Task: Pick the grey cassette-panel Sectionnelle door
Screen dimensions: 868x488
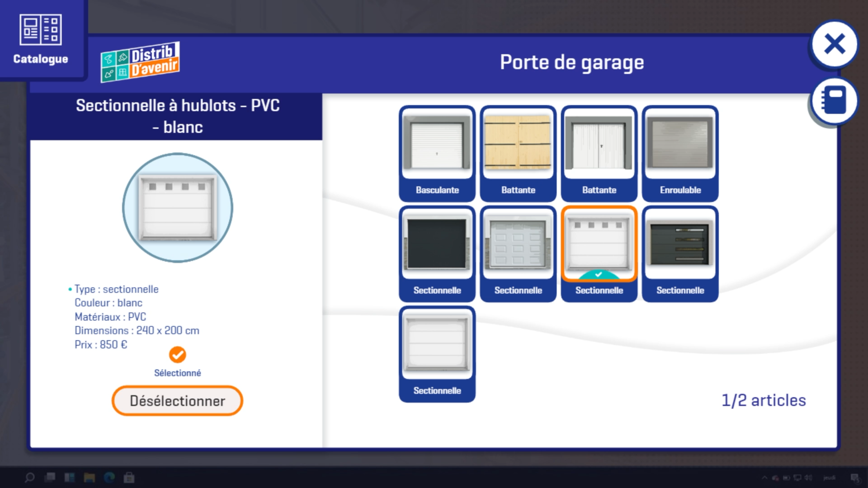Action: (518, 254)
